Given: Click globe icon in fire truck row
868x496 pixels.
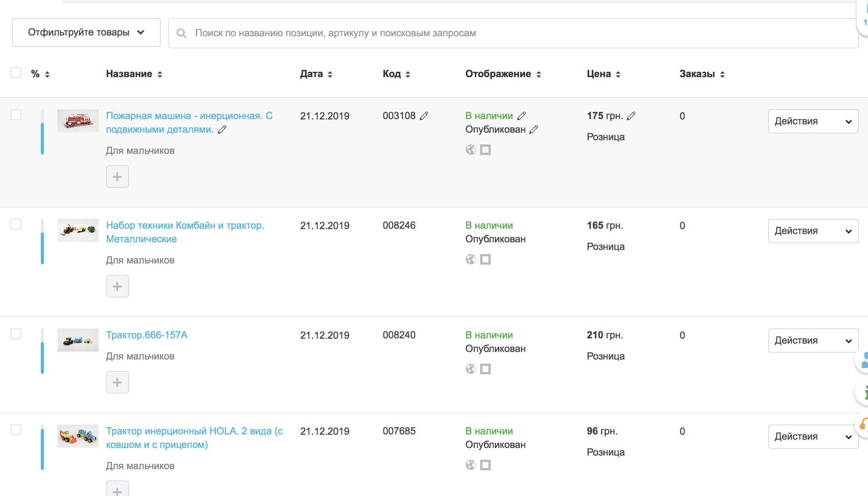Looking at the screenshot, I should [x=471, y=150].
